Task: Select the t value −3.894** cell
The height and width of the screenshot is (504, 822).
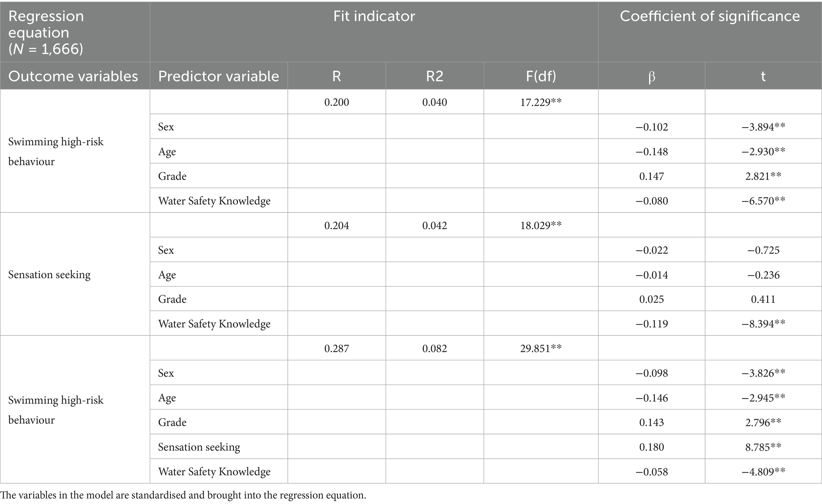Action: [763, 127]
